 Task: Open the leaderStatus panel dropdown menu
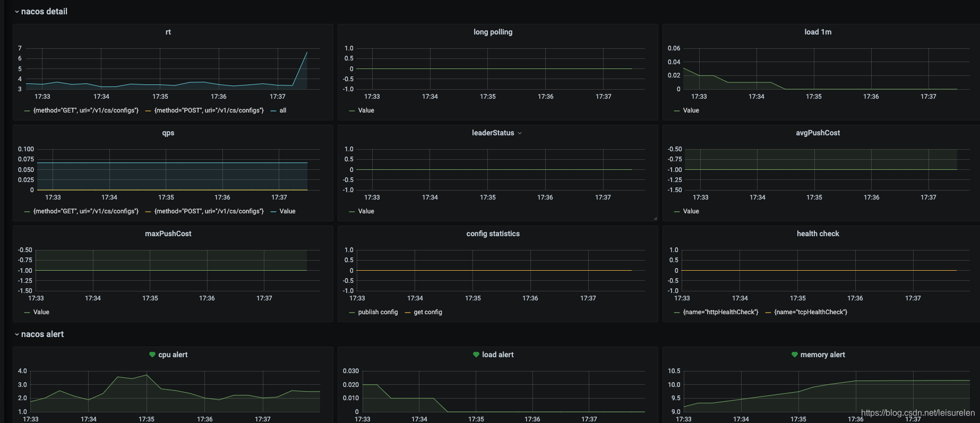coord(520,133)
